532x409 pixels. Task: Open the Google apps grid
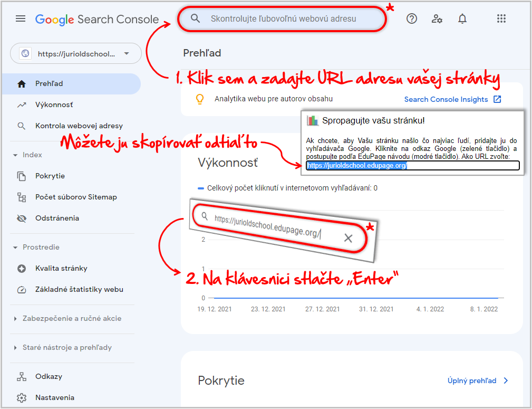501,18
